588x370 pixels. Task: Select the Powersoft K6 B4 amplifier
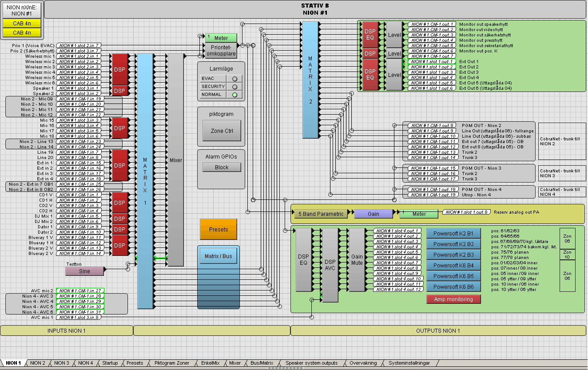coord(453,266)
